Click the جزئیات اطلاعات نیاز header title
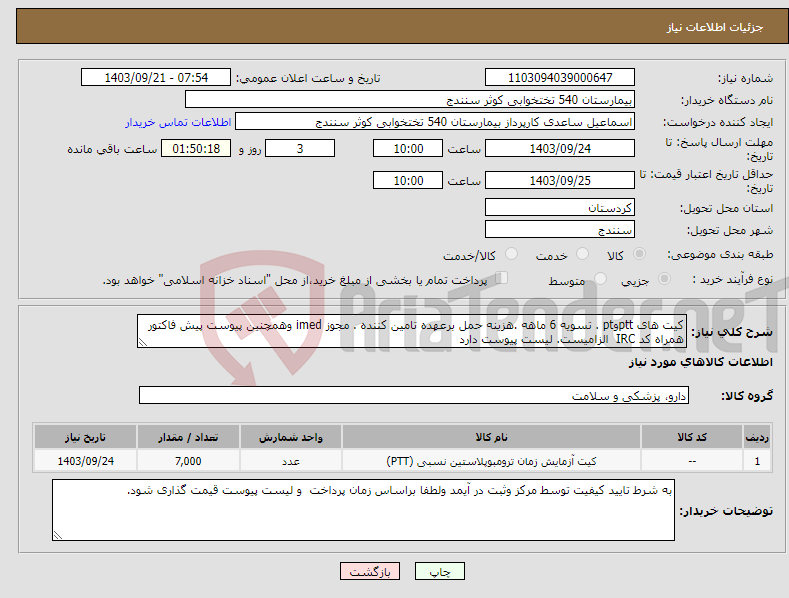The height and width of the screenshot is (598, 789). [715, 27]
